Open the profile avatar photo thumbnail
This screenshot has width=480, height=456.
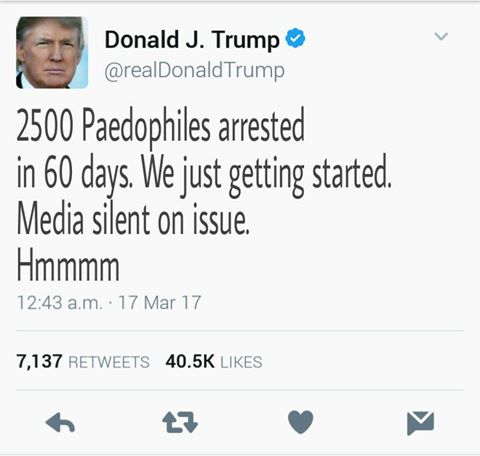[52, 52]
